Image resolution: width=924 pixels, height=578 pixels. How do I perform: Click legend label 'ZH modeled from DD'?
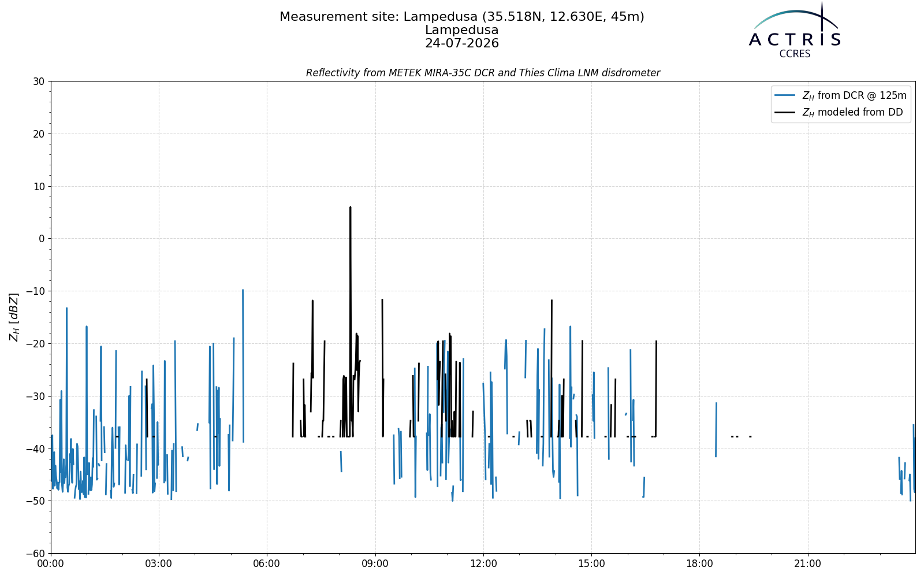coord(852,113)
